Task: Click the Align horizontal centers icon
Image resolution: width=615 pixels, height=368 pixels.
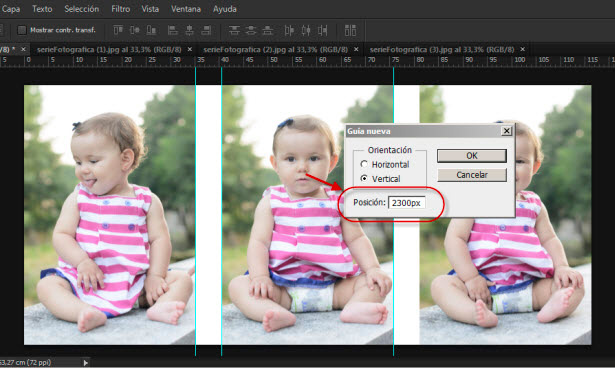Action: [189, 30]
